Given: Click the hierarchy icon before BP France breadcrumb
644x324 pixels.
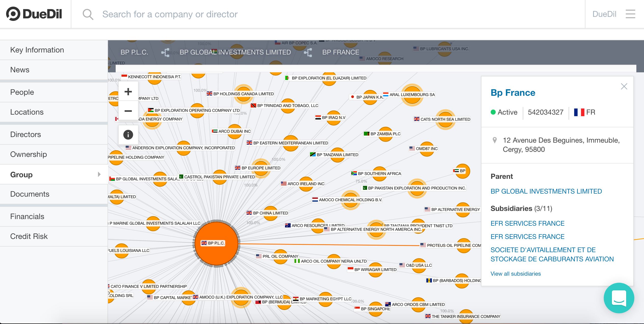Looking at the screenshot, I should click(x=308, y=52).
